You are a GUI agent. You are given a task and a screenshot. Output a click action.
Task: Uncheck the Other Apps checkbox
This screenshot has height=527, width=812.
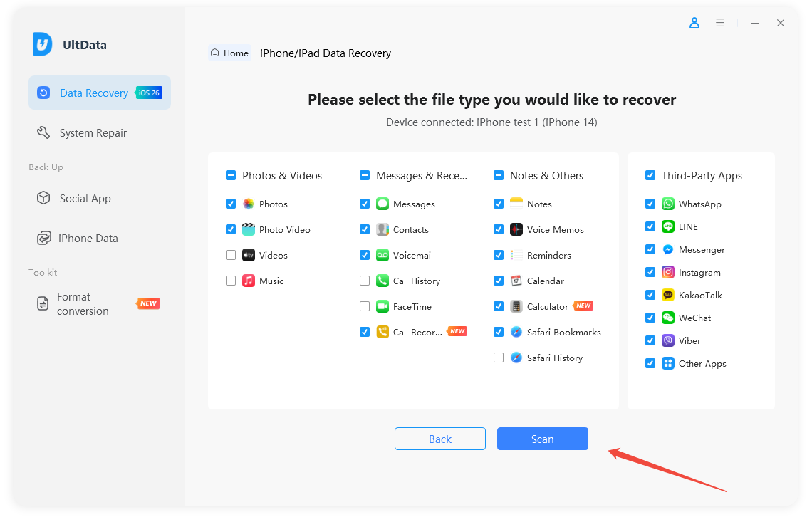click(650, 363)
